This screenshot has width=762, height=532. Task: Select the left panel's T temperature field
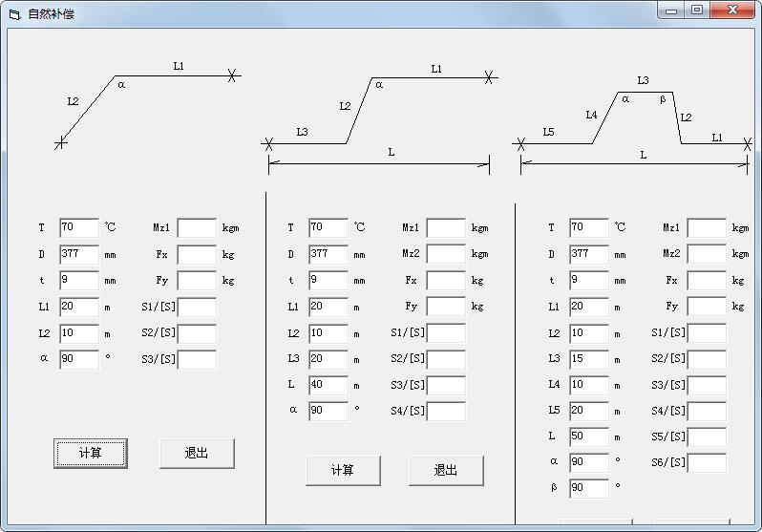[79, 228]
